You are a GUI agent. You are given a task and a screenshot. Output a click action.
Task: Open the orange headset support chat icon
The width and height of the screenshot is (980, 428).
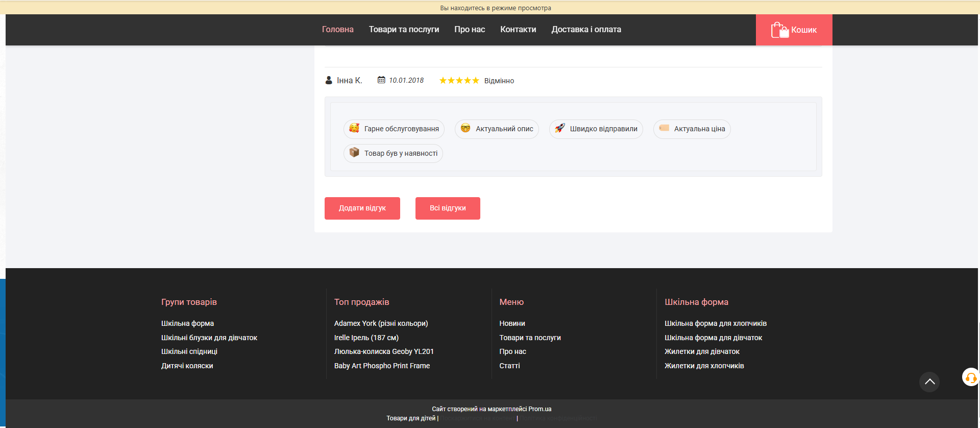[970, 377]
